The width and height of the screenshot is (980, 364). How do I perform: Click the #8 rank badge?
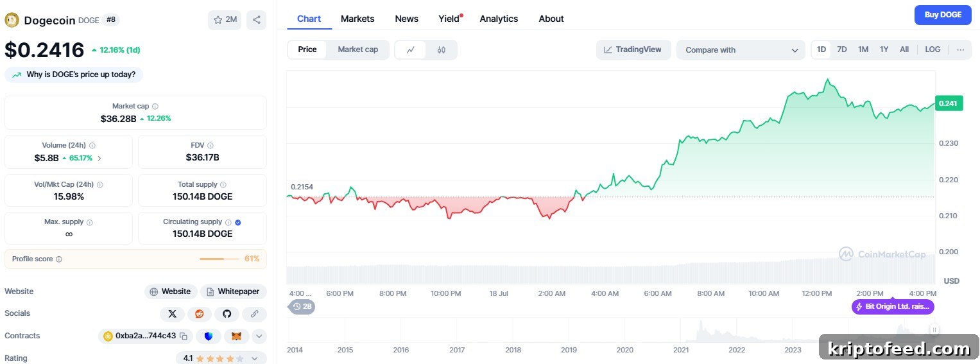coord(111,20)
